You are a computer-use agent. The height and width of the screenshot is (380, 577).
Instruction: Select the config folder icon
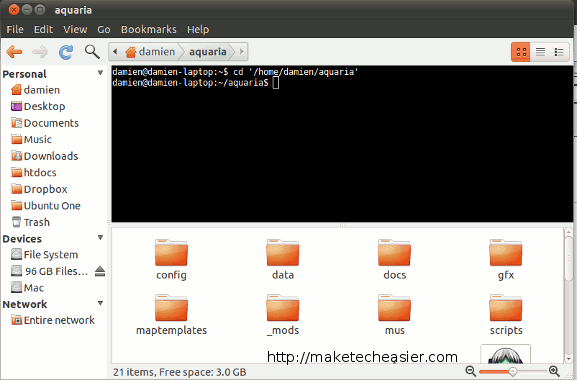[171, 253]
